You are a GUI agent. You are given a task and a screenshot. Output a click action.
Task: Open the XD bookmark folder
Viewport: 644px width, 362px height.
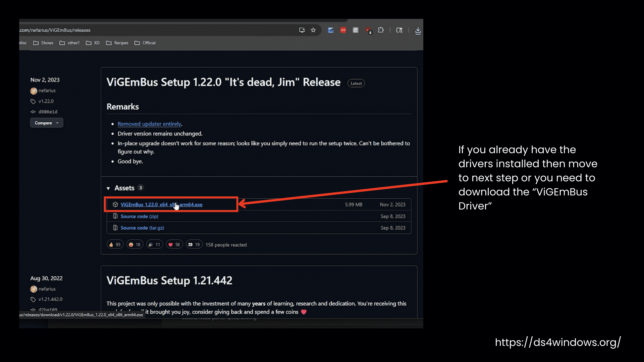(93, 43)
